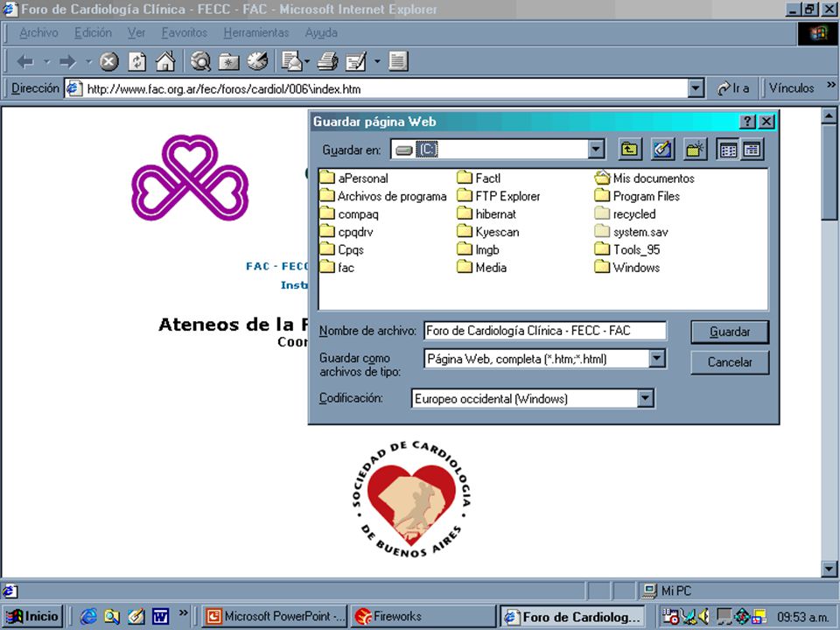Click the Refresh page icon
Viewport: 840px width, 630px height.
137,62
